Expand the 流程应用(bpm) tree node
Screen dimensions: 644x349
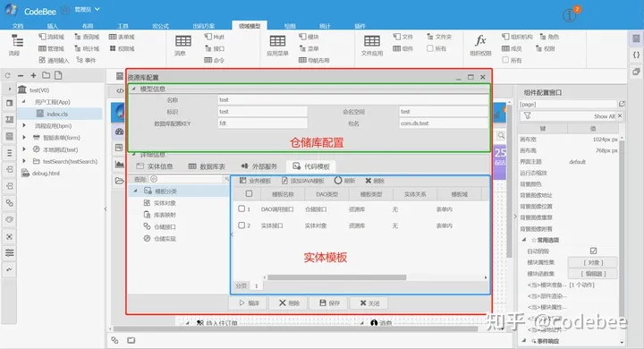24,125
